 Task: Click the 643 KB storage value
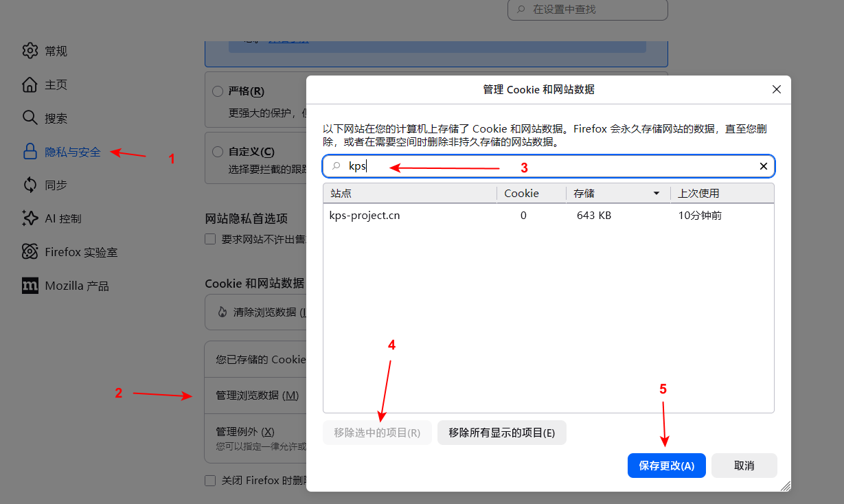(x=594, y=216)
